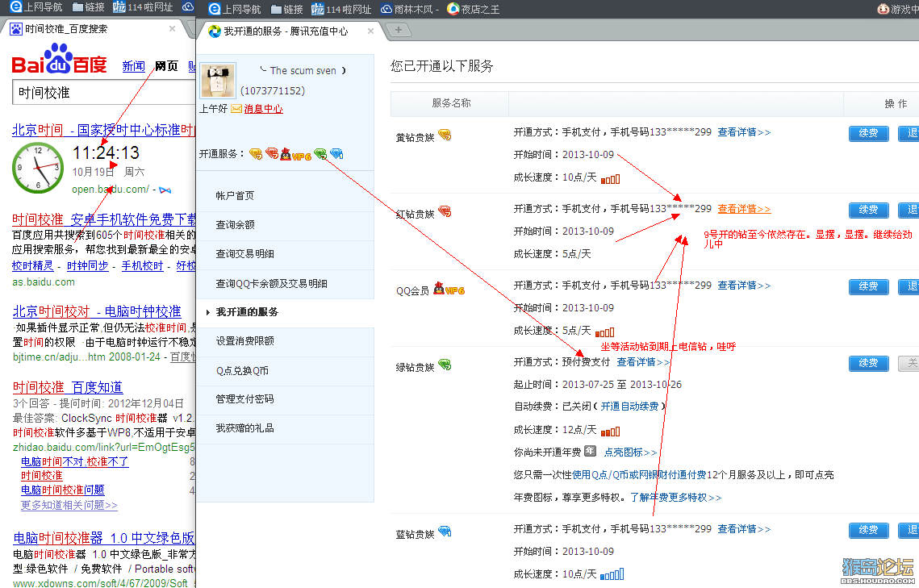Open the 链接 folder in the Tencent window
Image resolution: width=919 pixels, height=588 pixels.
tap(286, 10)
